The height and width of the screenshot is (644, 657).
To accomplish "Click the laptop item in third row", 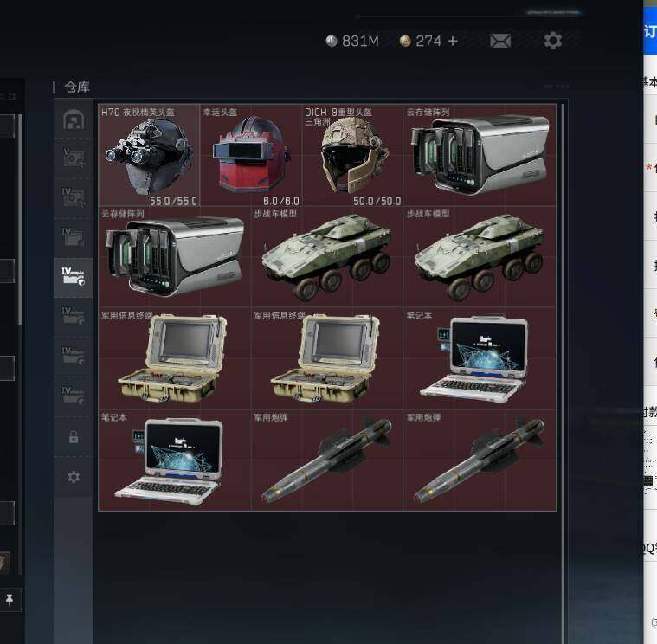I will 480,358.
